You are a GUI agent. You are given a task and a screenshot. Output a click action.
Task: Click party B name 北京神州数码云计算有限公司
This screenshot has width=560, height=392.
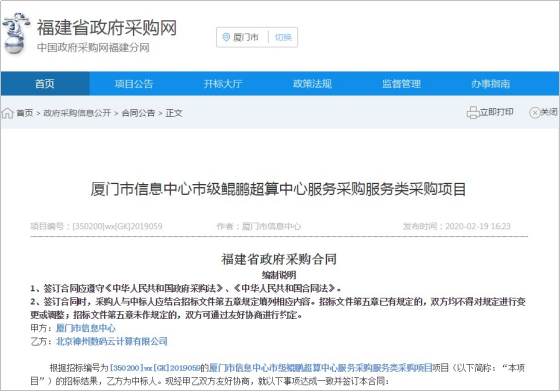112,341
